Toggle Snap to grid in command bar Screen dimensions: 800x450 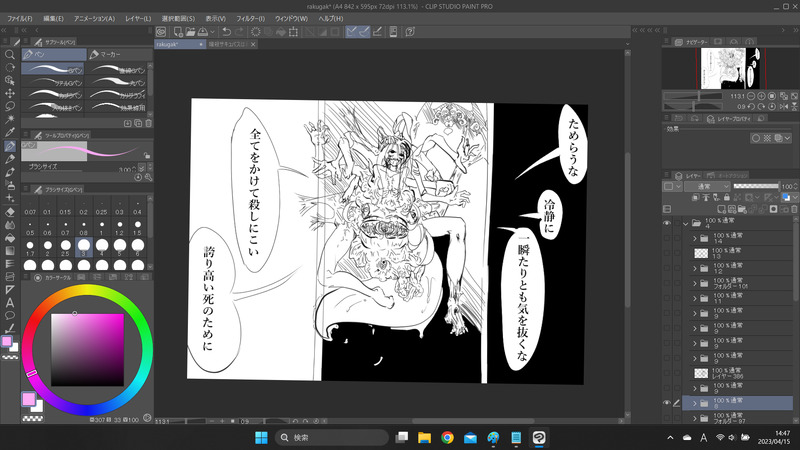click(x=377, y=32)
